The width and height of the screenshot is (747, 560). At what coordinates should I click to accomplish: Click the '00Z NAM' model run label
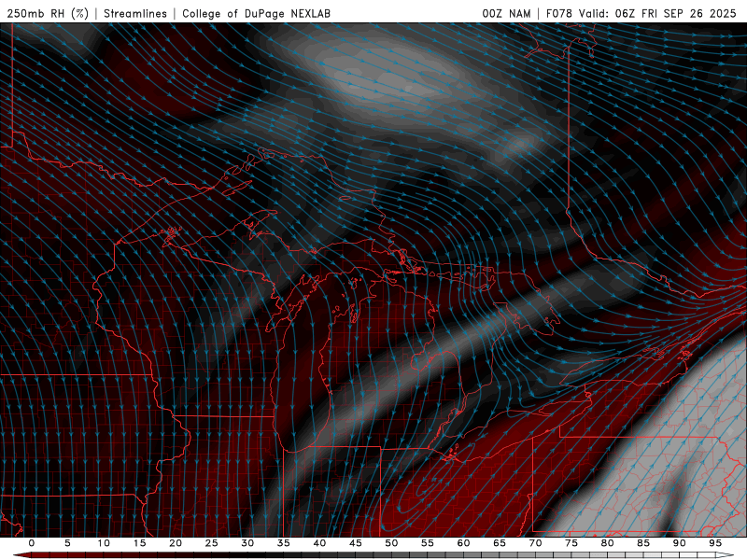point(506,13)
